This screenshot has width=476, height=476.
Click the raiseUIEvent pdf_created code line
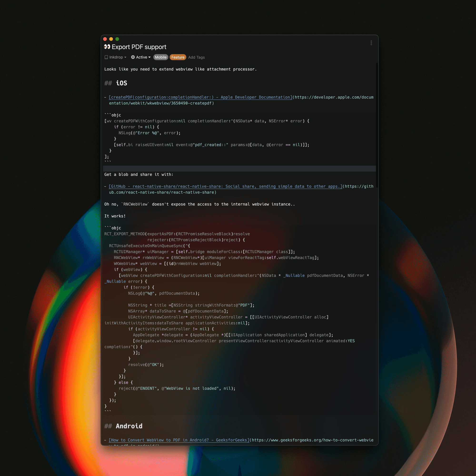211,145
